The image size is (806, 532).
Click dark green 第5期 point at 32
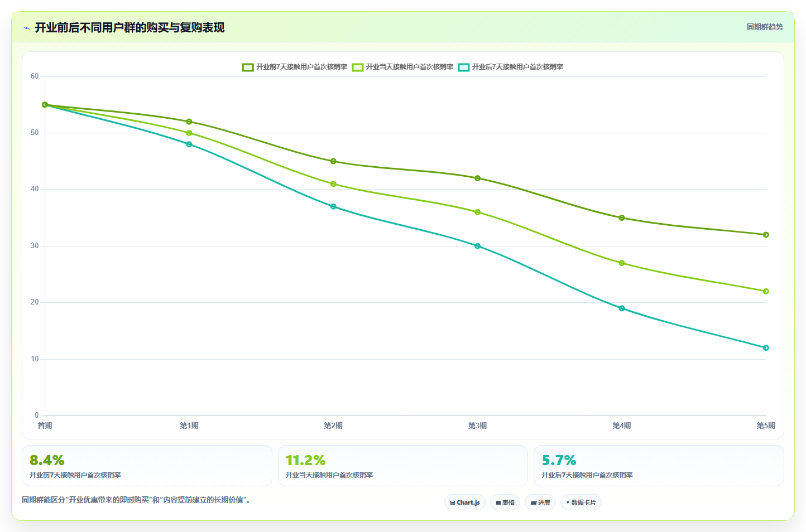pyautogui.click(x=766, y=235)
